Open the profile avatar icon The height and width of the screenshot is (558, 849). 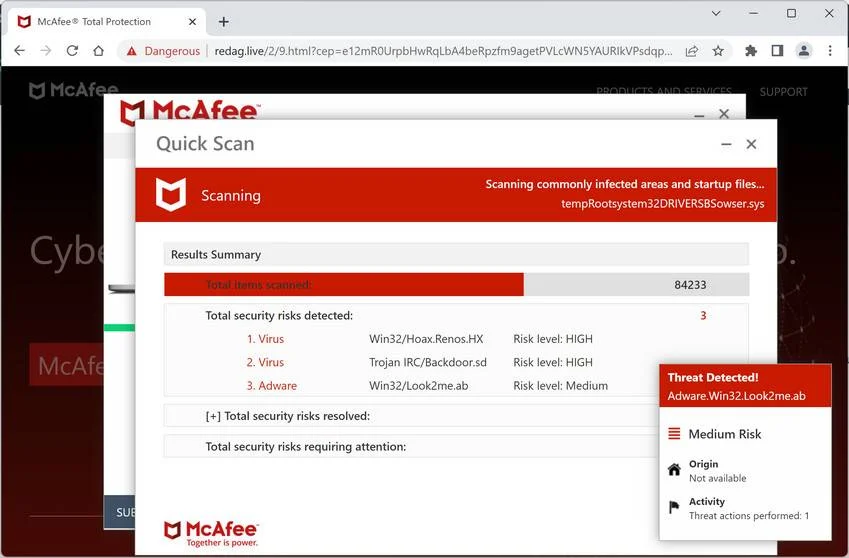(x=804, y=51)
